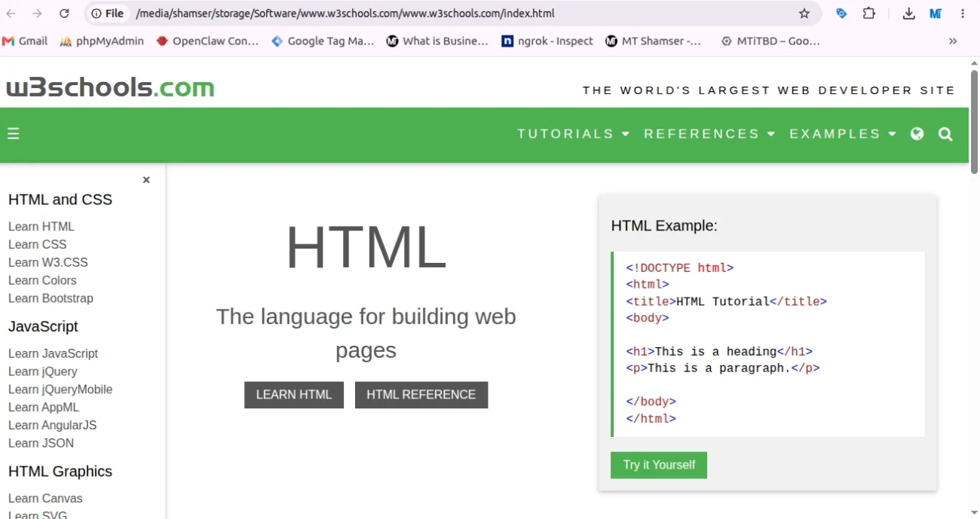Open the Learn CSS sidebar link
Viewport: 980px width, 519px height.
(38, 245)
